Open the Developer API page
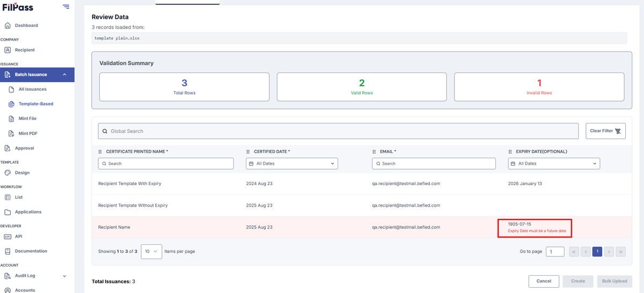The height and width of the screenshot is (293, 644). click(18, 236)
